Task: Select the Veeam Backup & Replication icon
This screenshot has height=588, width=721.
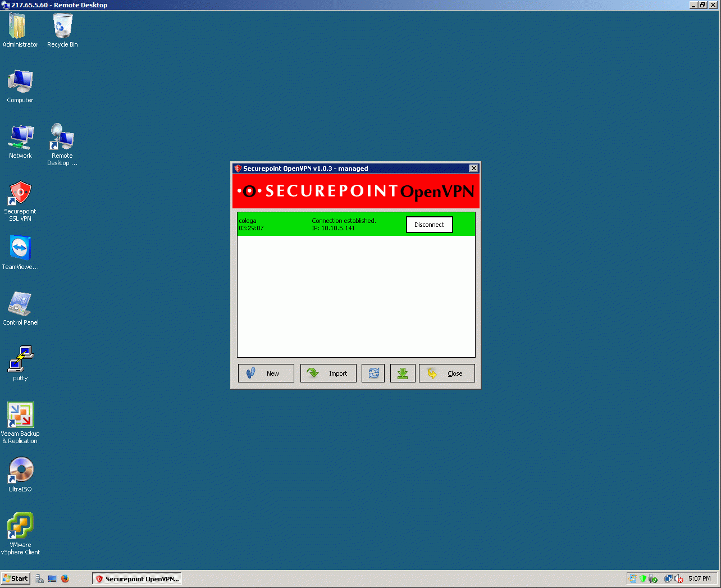Action: pyautogui.click(x=20, y=423)
